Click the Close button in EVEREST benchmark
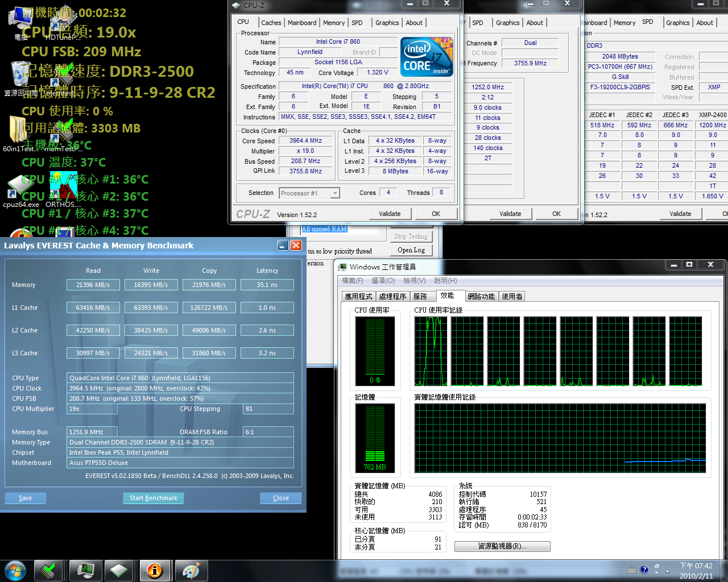 pos(281,498)
